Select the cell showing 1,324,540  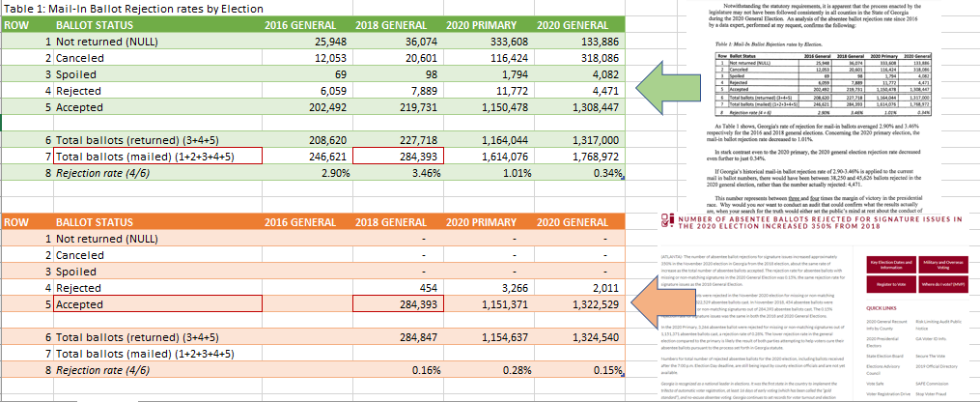point(579,337)
